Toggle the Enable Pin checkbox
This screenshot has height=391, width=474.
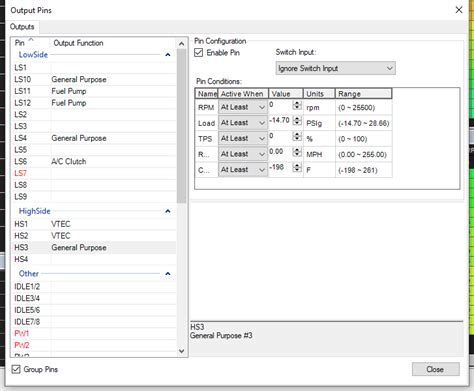click(199, 53)
